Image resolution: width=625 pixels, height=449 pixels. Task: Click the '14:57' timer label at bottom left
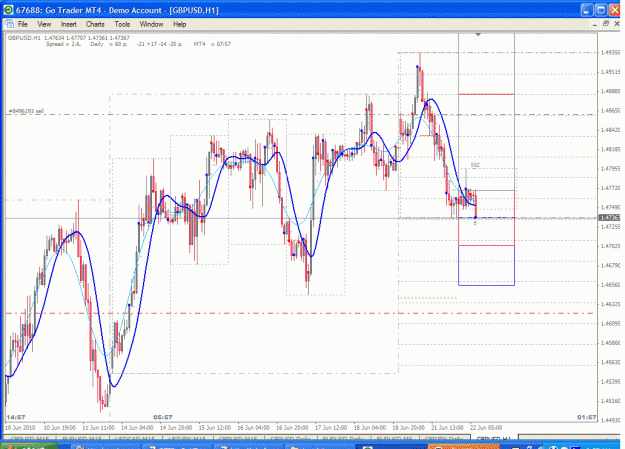click(x=16, y=417)
